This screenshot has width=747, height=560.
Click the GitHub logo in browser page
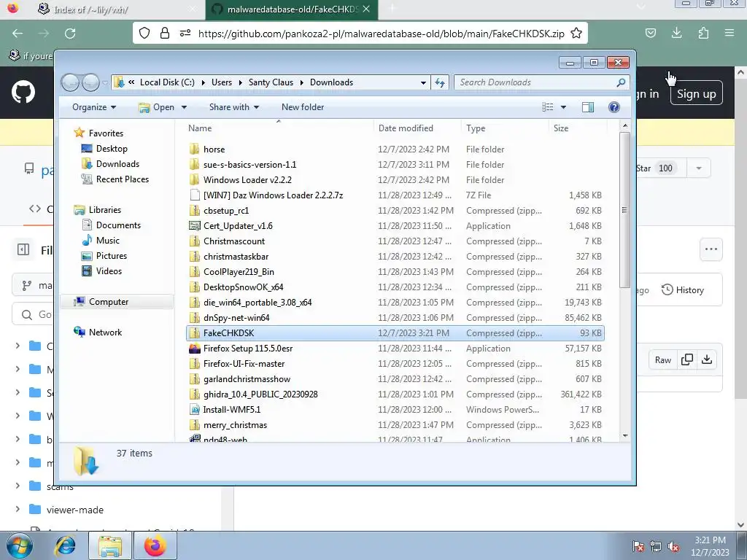(x=23, y=92)
